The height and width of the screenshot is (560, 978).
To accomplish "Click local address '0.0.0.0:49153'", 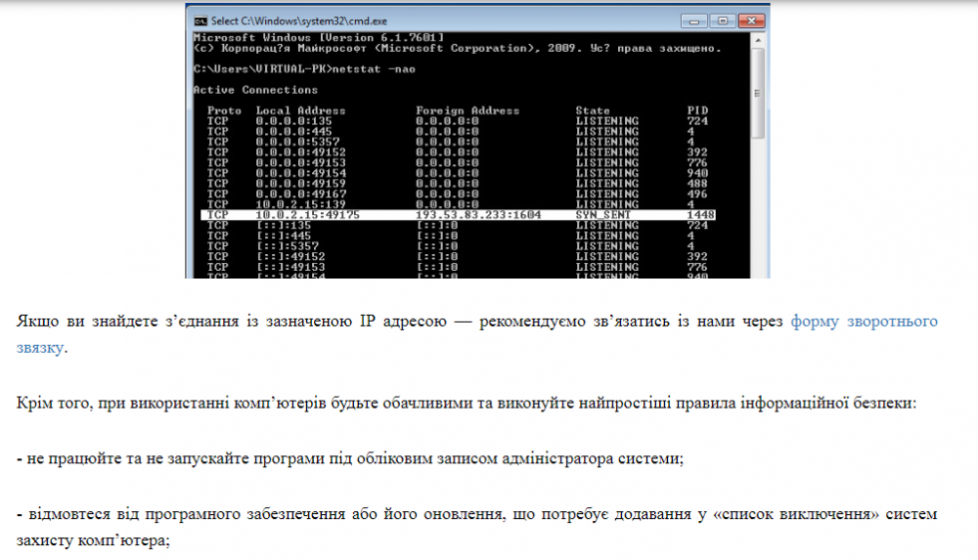I will pos(300,163).
